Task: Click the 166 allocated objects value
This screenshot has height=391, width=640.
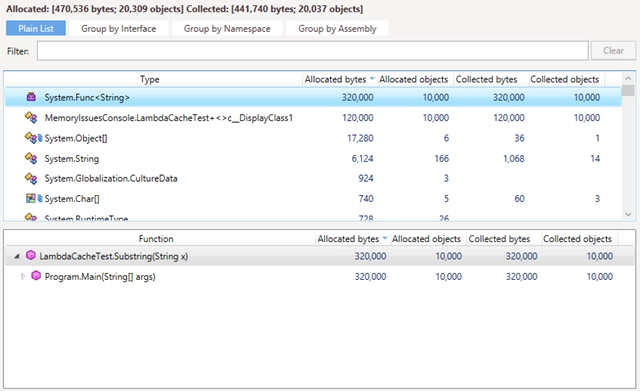Action: [442, 158]
